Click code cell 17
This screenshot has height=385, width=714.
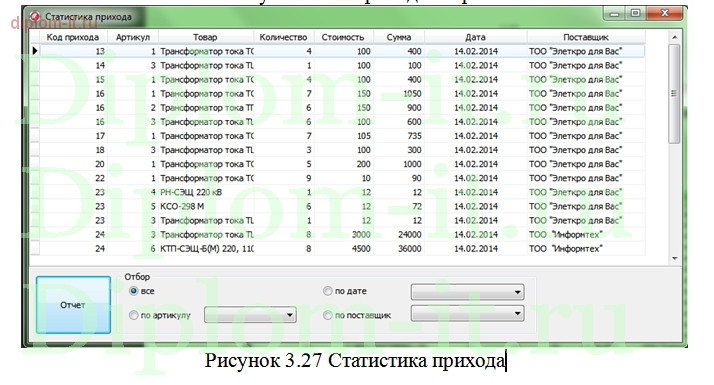click(73, 136)
